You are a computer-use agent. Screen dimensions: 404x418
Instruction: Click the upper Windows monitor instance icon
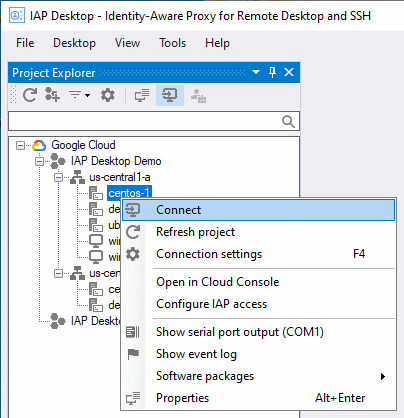(96, 241)
